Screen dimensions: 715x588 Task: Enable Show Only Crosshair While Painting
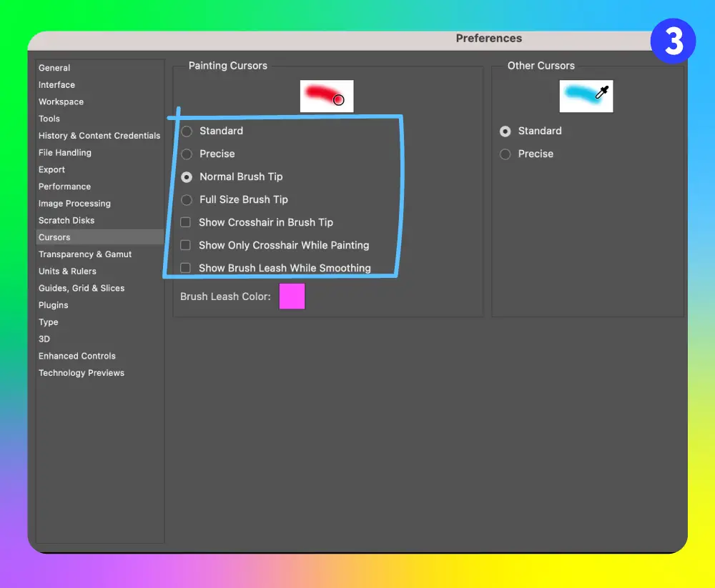tap(186, 245)
